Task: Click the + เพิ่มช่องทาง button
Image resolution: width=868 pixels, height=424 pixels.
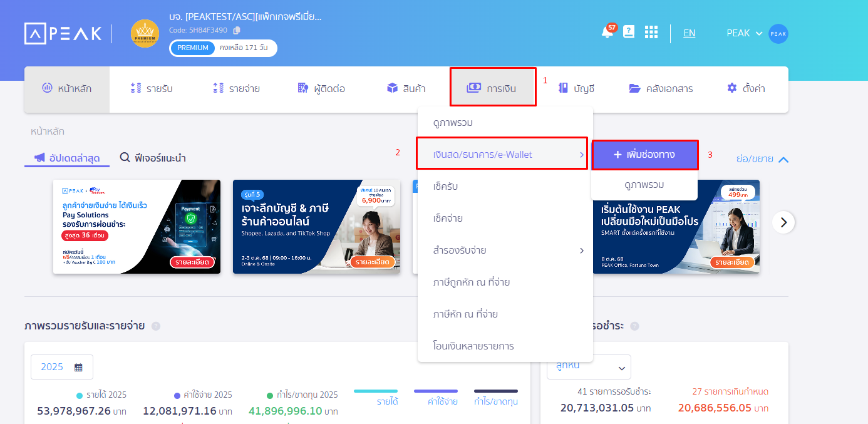Action: pos(644,154)
